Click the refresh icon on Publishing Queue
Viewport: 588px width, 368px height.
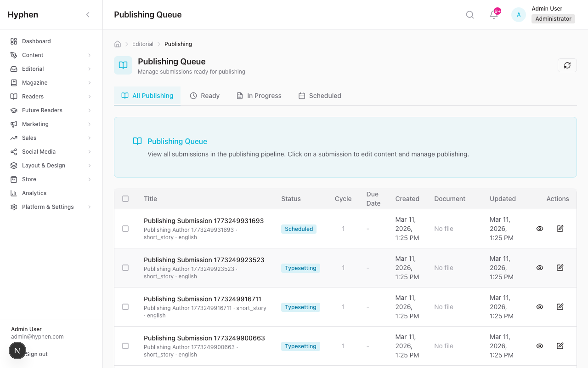[567, 65]
